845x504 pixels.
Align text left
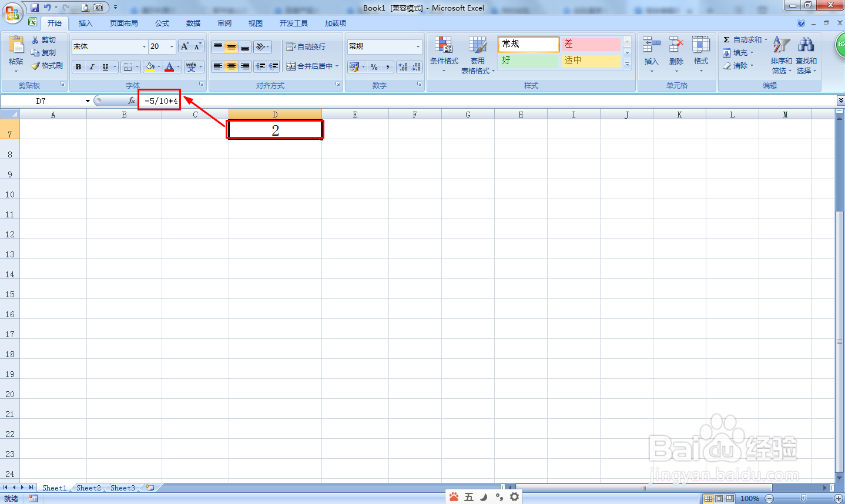[218, 66]
